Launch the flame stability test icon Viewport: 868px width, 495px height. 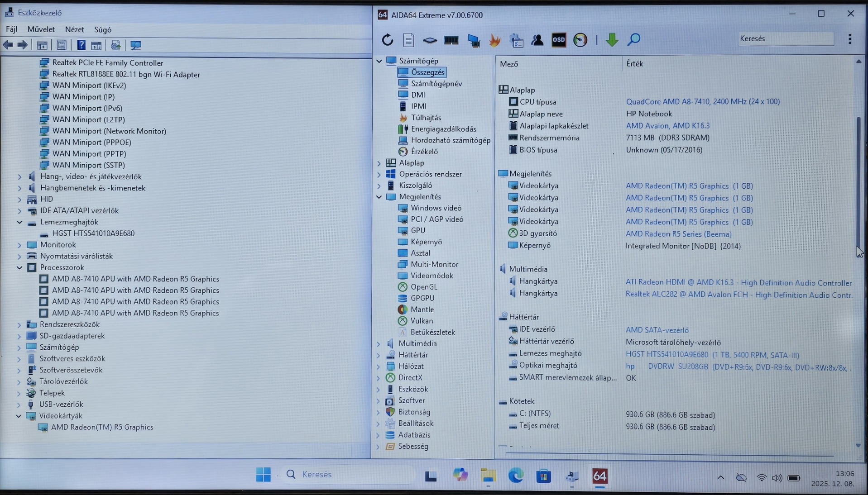click(495, 40)
